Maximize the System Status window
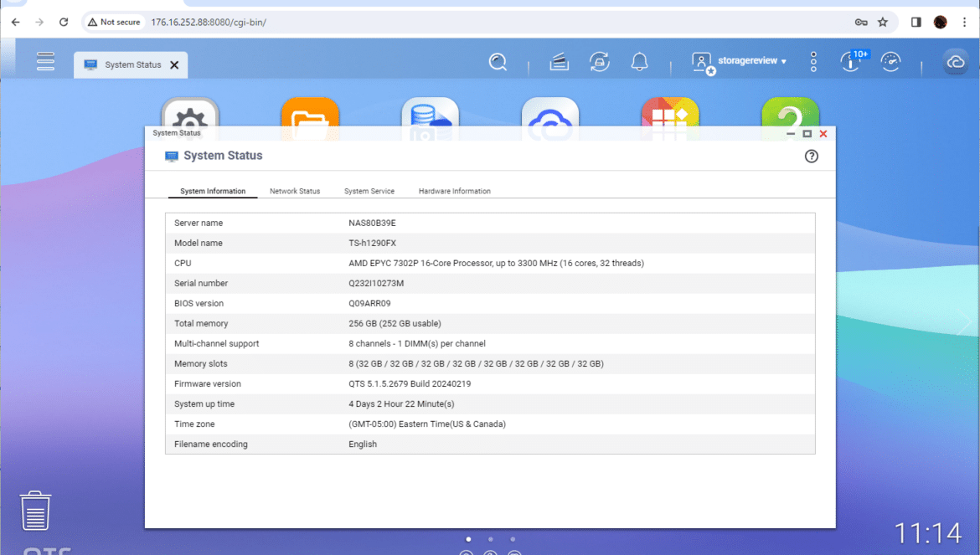The height and width of the screenshot is (555, 980). [807, 134]
